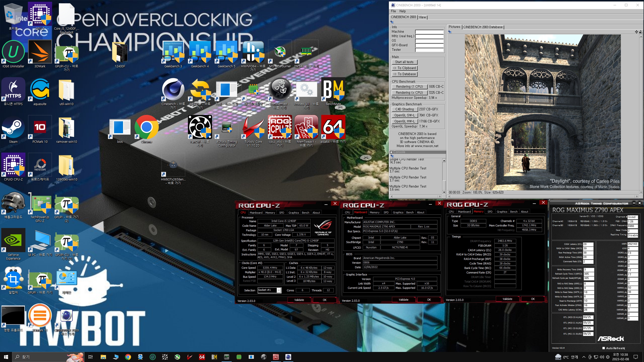Run the Rendering (1 CPU) benchmark
644x362 pixels.
(x=410, y=86)
